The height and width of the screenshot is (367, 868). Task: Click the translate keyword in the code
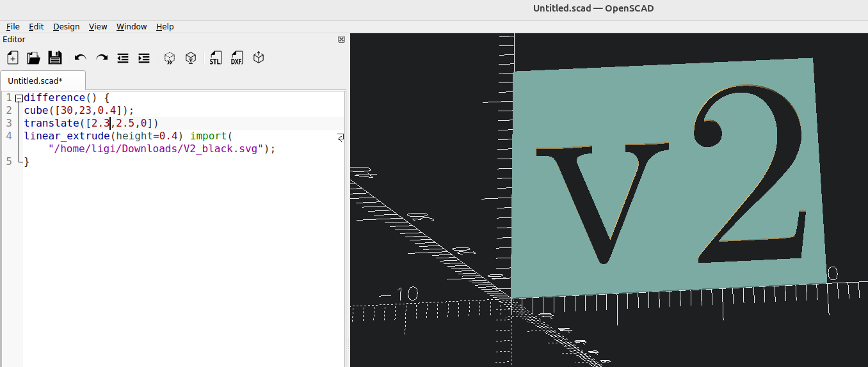coord(52,123)
